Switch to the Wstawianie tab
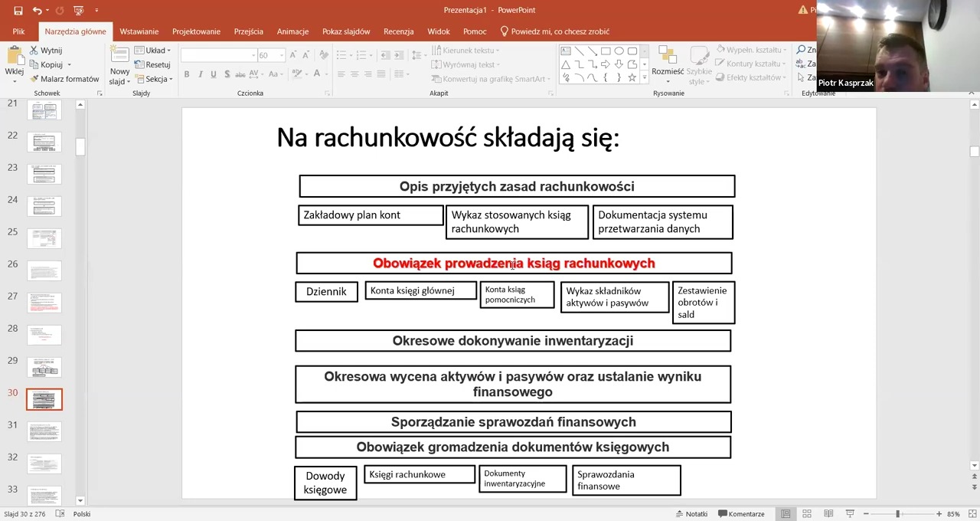The image size is (980, 521). tap(139, 31)
